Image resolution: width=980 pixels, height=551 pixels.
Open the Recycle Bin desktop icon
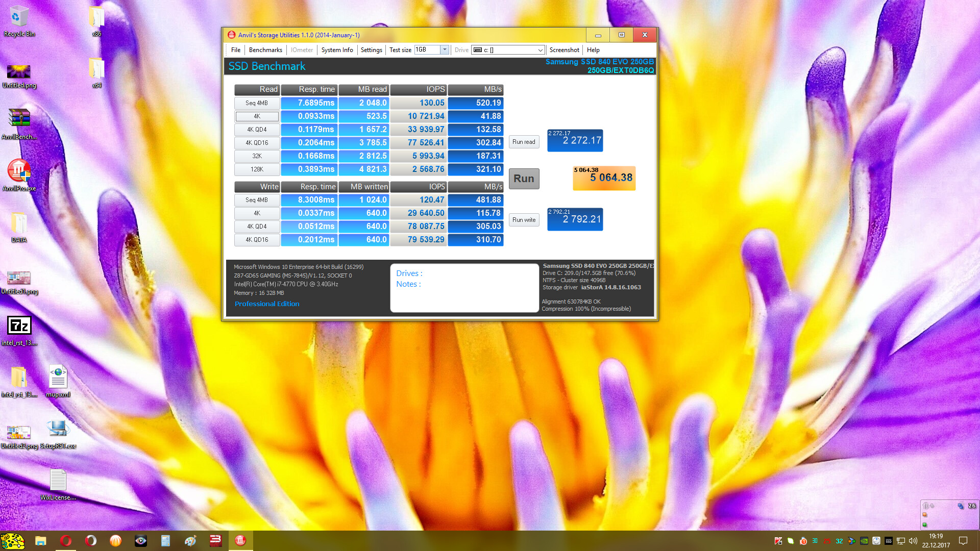pyautogui.click(x=19, y=21)
